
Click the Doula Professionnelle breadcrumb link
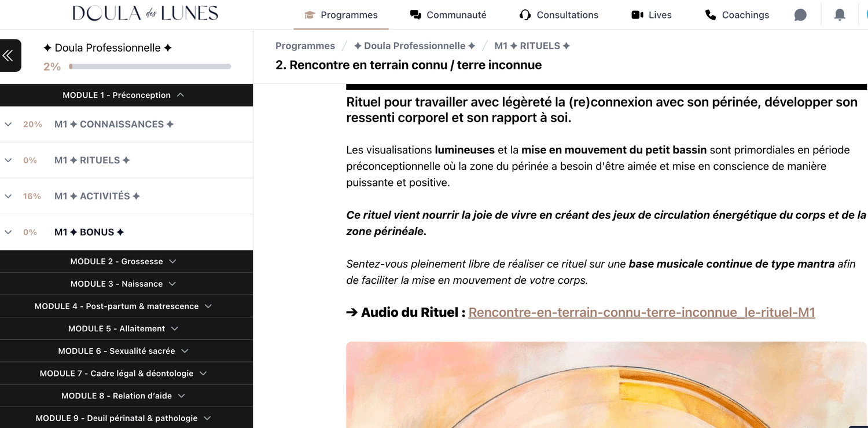[x=414, y=46]
